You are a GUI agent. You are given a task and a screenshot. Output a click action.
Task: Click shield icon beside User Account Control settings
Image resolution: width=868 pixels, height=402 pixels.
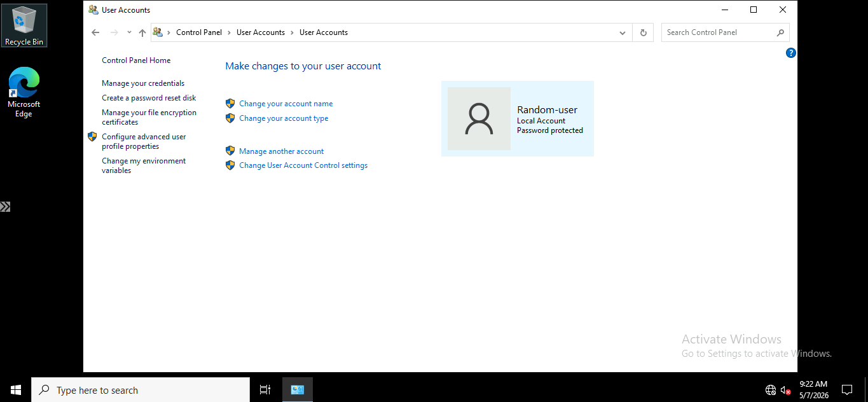coord(230,165)
